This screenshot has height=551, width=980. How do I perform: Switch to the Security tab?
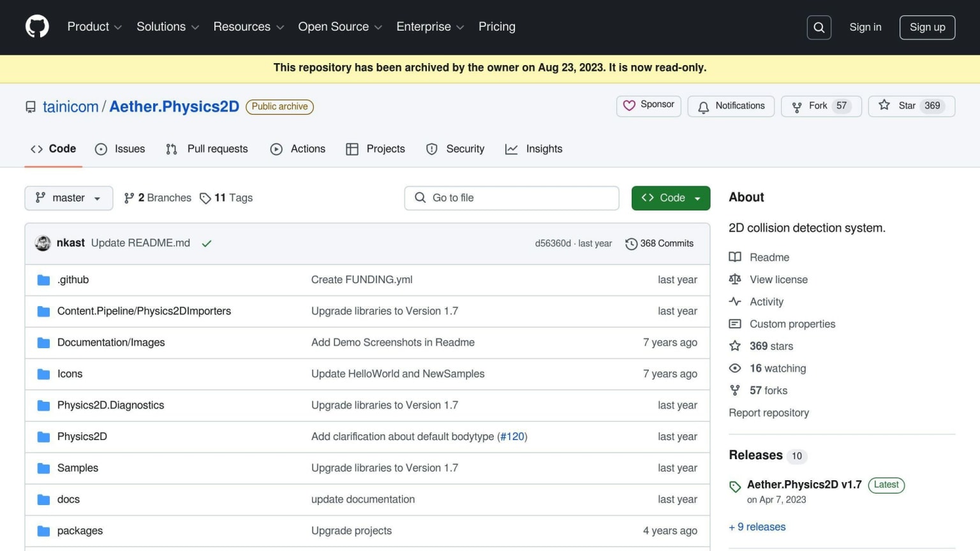coord(456,149)
